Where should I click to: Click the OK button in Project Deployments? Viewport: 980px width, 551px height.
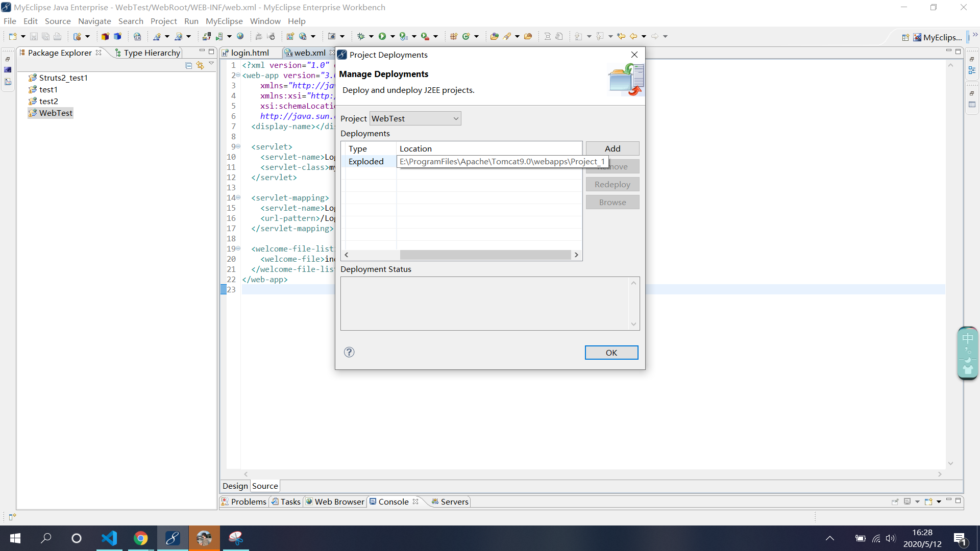pos(611,353)
